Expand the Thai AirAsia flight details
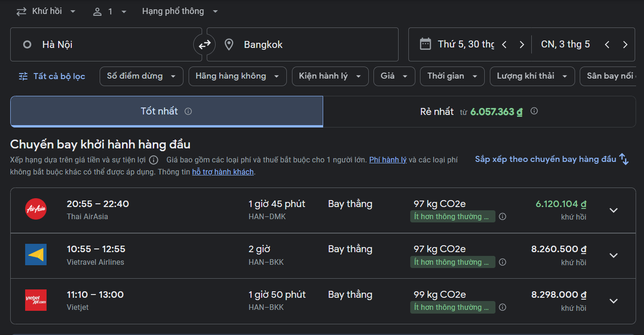 (613, 210)
